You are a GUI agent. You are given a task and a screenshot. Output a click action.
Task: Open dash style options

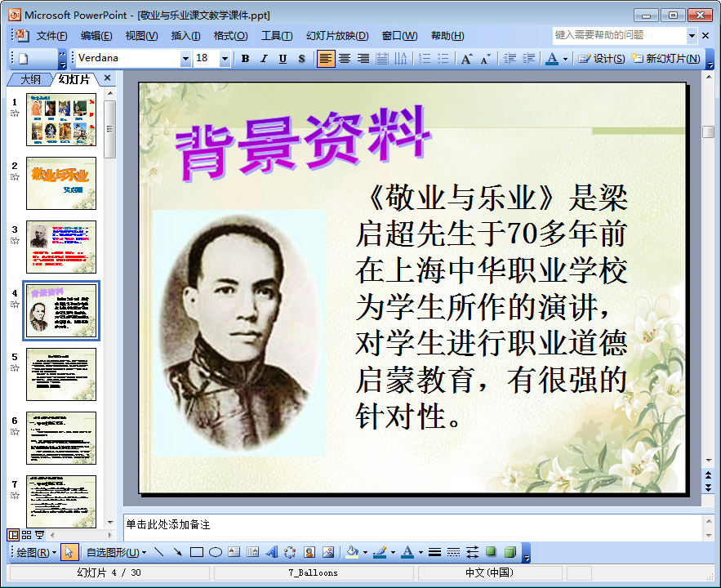(x=453, y=552)
